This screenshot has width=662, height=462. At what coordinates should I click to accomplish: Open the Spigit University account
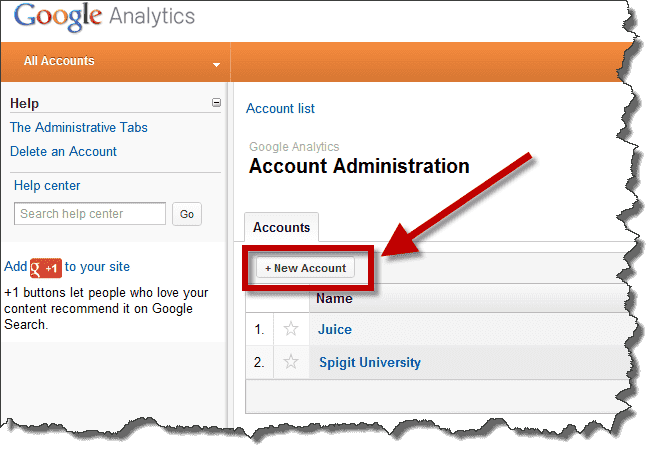370,362
